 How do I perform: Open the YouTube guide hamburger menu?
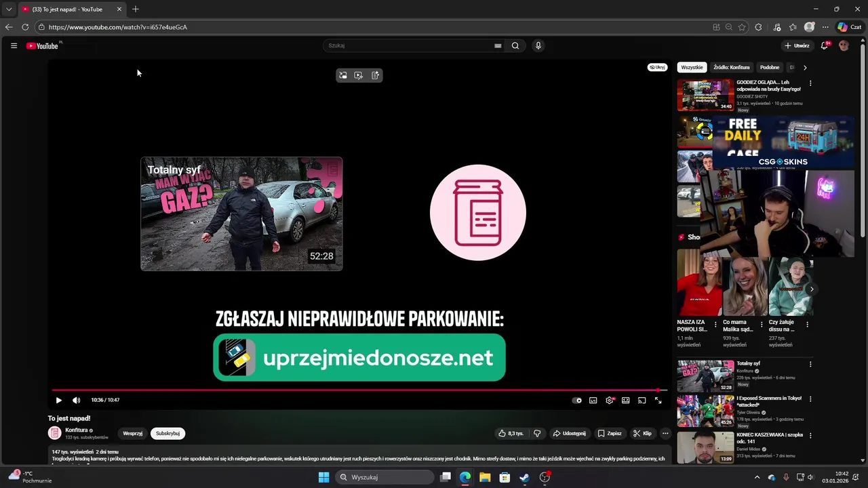[14, 45]
